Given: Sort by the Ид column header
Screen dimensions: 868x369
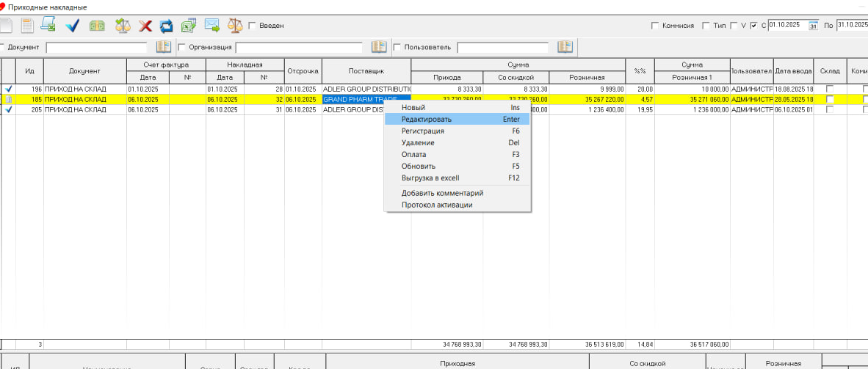Looking at the screenshot, I should click(30, 71).
